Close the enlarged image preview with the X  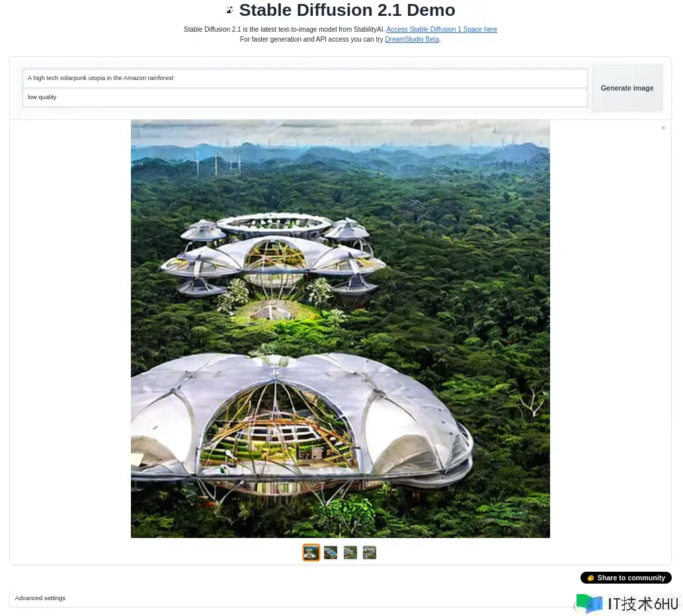(663, 128)
